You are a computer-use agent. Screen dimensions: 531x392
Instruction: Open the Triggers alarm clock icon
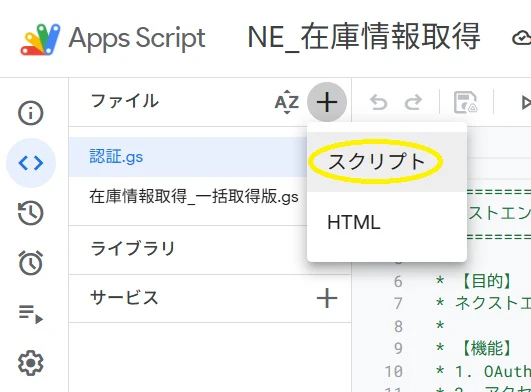click(30, 263)
